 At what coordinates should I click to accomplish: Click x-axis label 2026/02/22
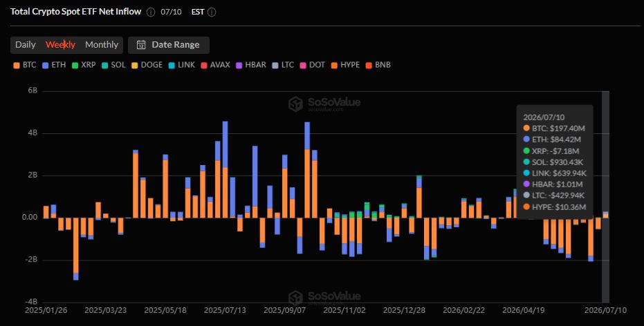pyautogui.click(x=463, y=310)
